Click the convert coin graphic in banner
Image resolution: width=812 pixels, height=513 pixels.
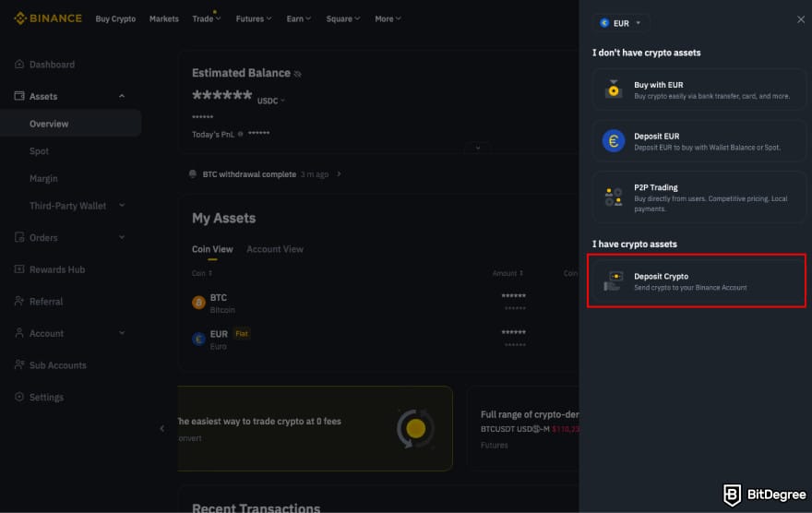[415, 429]
